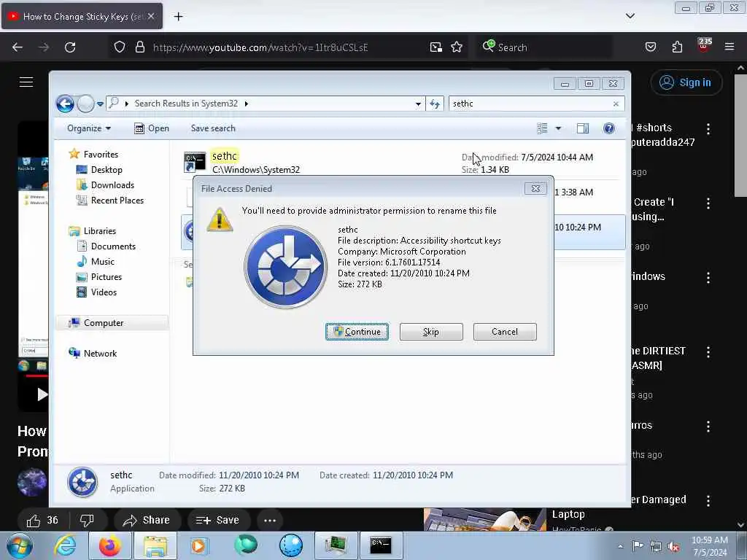The image size is (747, 560).
Task: Show hidden system tray icons
Action: [x=620, y=546]
